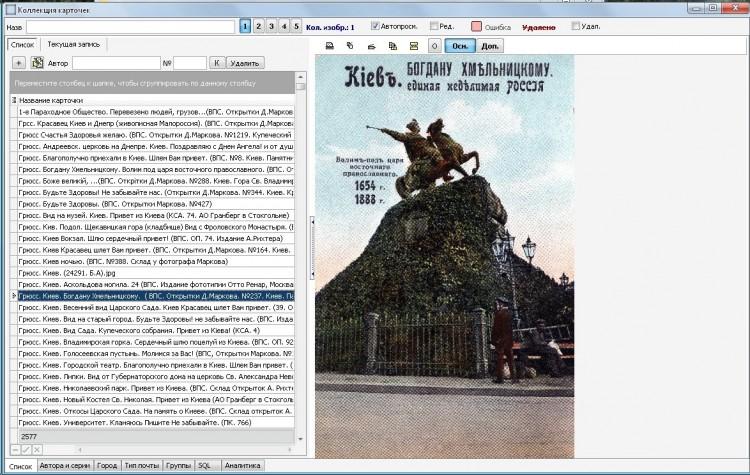The image size is (750, 475).
Task: Click the splitter collapse arrow between panels
Action: coord(312,248)
